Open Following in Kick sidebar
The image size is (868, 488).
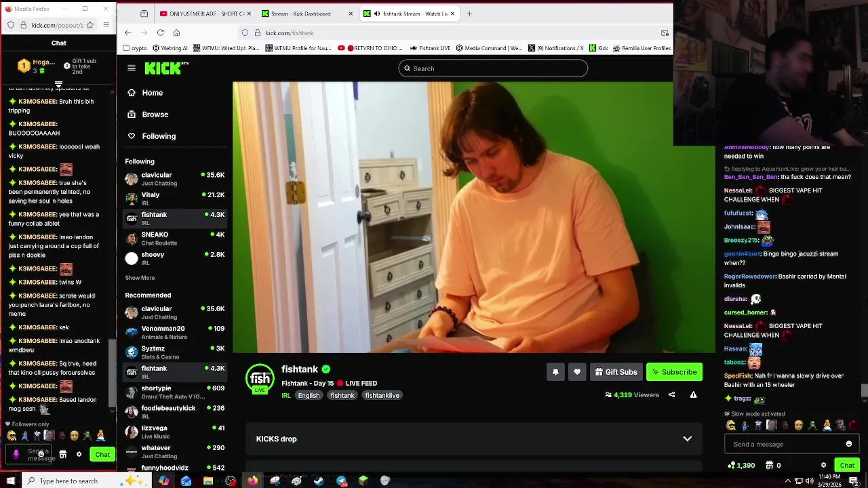click(152, 136)
